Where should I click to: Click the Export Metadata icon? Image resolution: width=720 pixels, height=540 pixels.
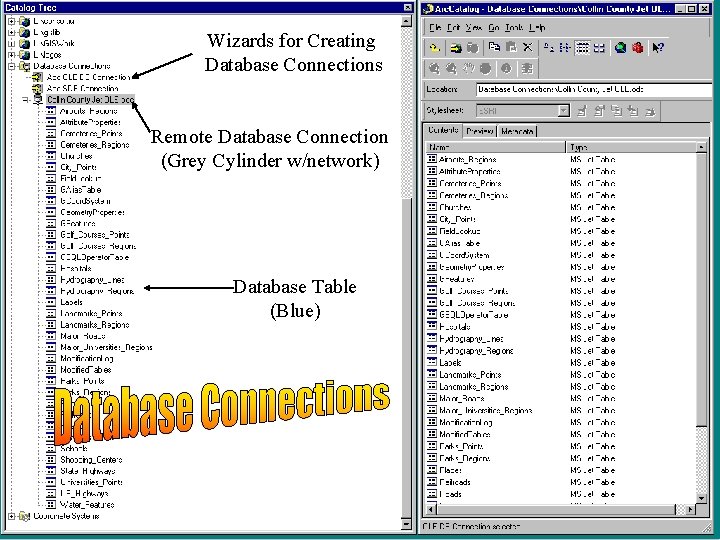click(650, 111)
